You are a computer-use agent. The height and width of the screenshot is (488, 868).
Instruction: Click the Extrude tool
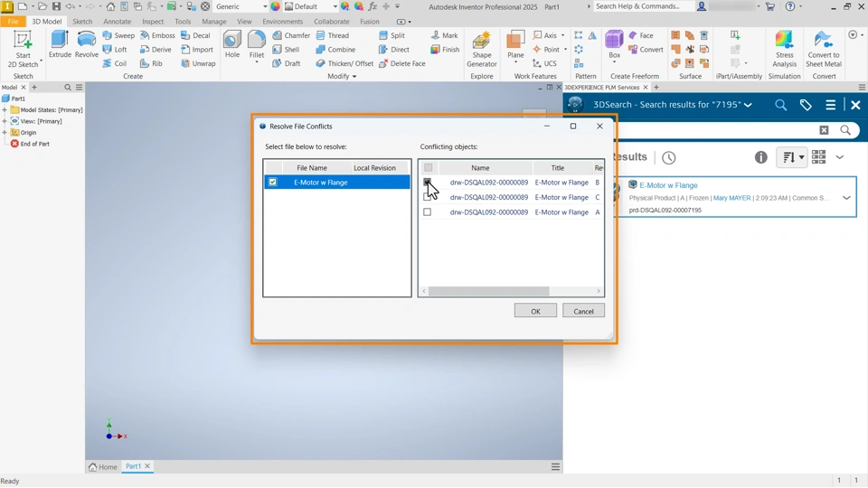60,44
